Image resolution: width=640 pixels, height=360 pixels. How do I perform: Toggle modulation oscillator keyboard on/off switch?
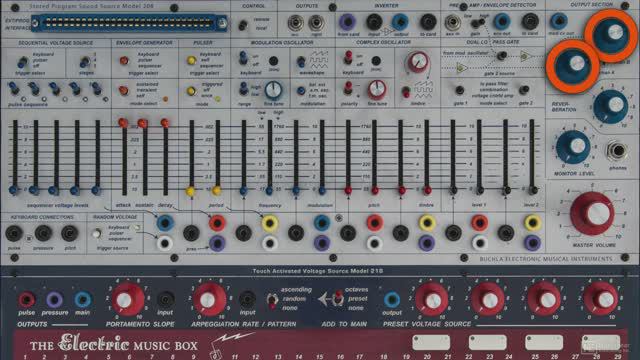point(243,58)
